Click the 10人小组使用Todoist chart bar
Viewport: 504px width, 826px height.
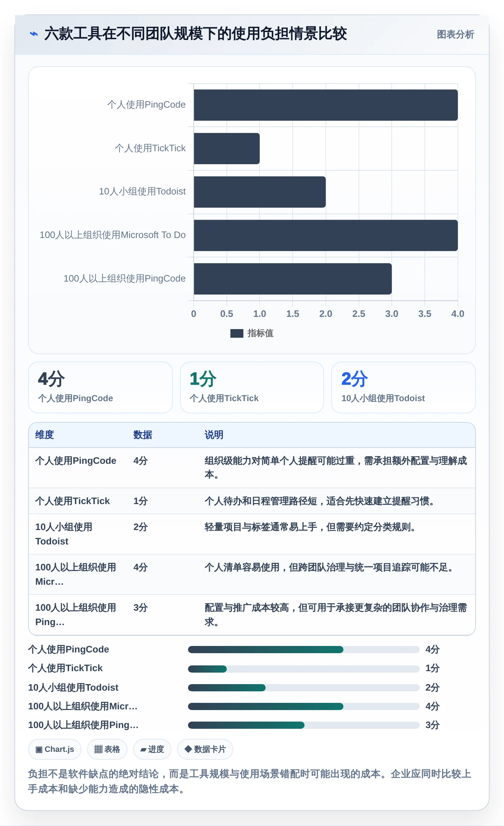click(x=260, y=192)
